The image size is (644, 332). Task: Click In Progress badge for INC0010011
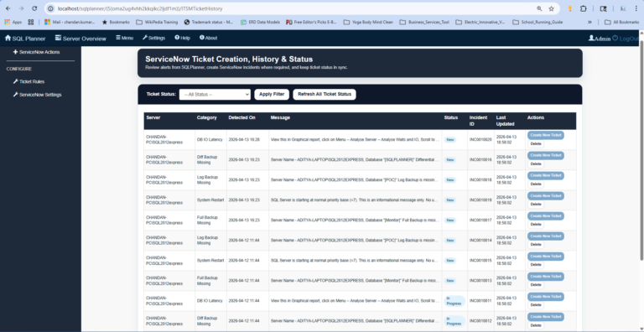[454, 301]
